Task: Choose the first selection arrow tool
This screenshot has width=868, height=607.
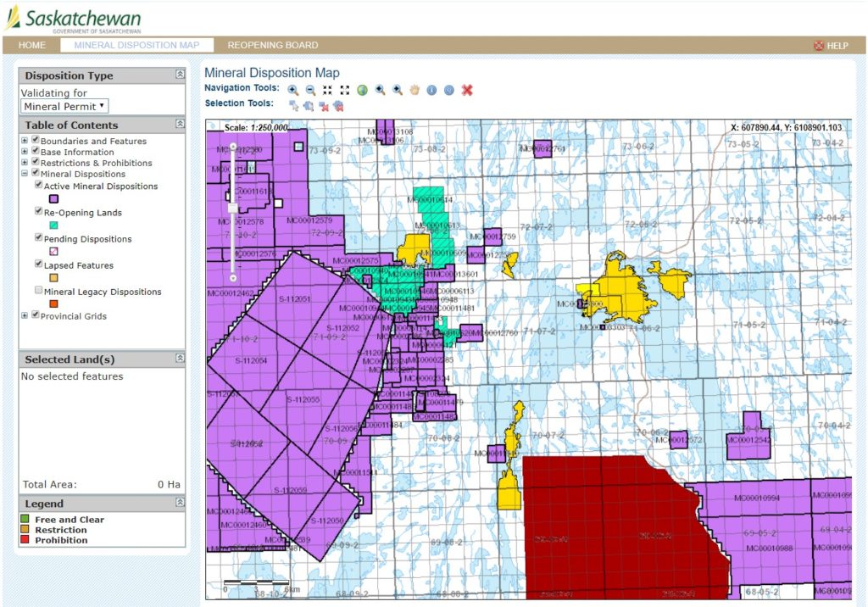Action: (x=294, y=106)
